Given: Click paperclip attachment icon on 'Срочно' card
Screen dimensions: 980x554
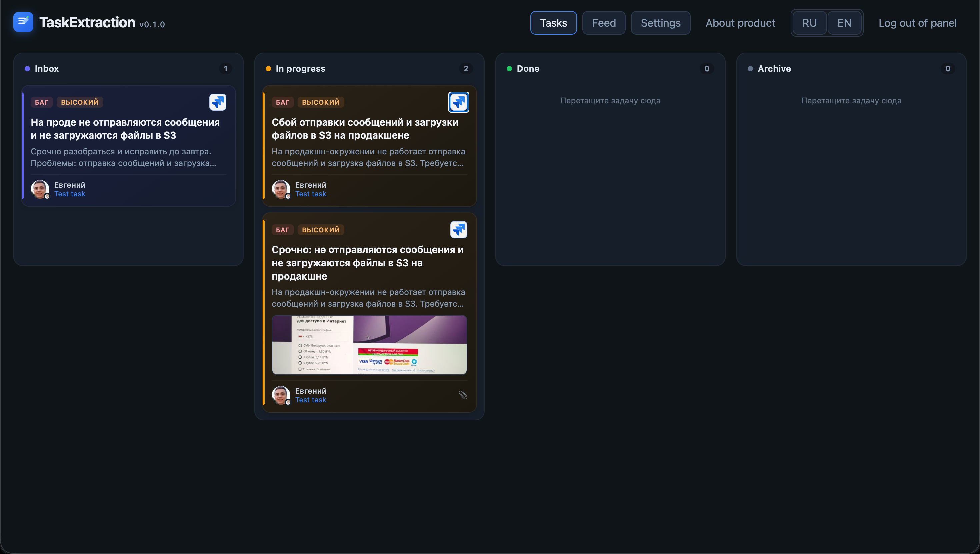Looking at the screenshot, I should [x=463, y=395].
